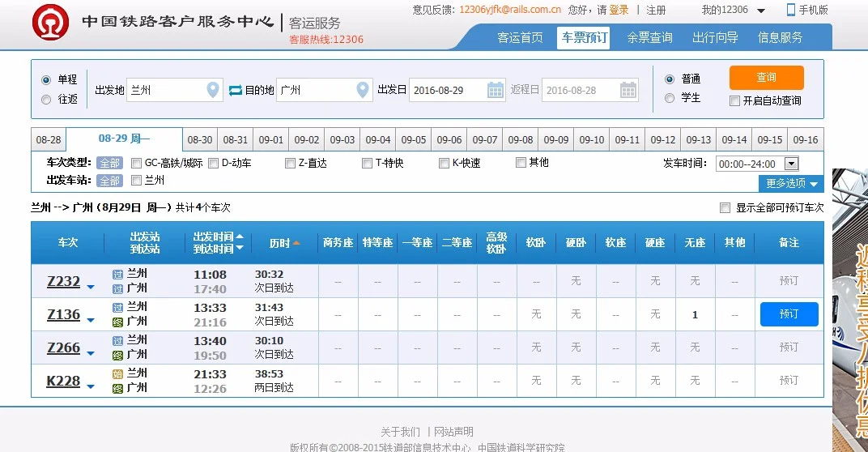This screenshot has height=452, width=868.
Task: Switch to the 08-30 date tab
Action: tap(200, 139)
